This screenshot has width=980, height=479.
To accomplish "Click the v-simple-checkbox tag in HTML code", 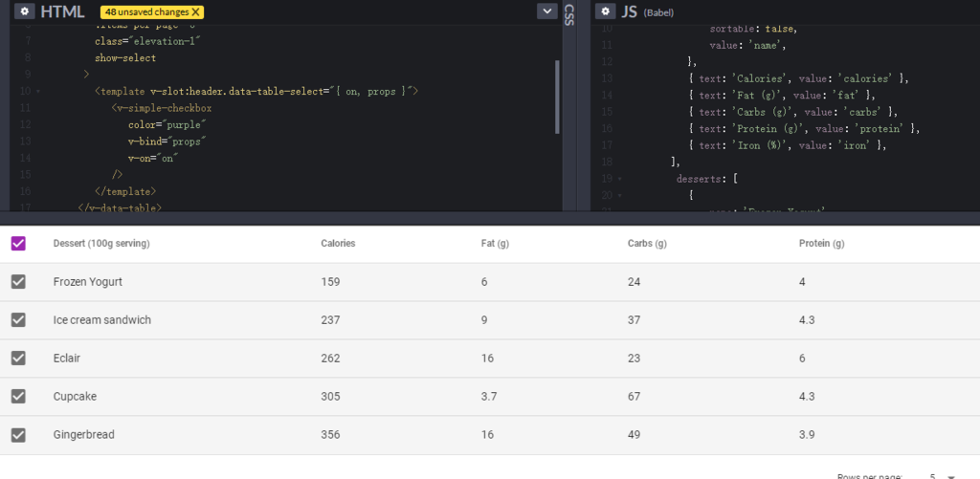I will point(162,108).
